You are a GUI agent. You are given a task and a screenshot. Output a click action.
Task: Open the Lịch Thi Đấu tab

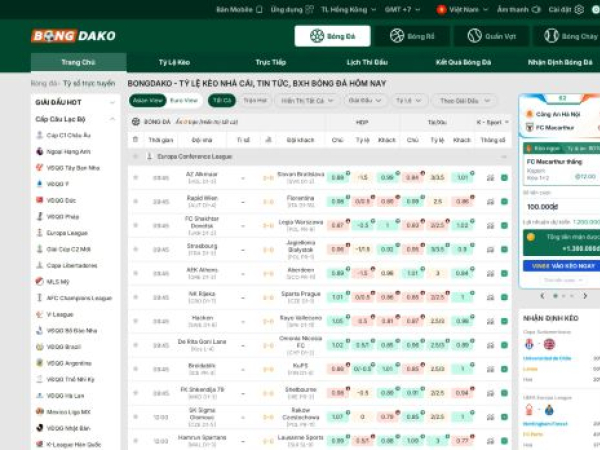(361, 62)
